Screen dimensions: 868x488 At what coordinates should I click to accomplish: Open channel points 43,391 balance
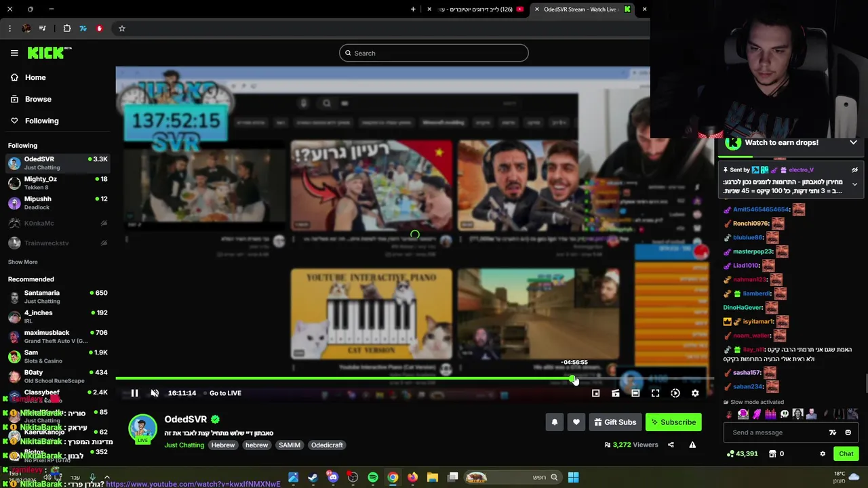(742, 454)
